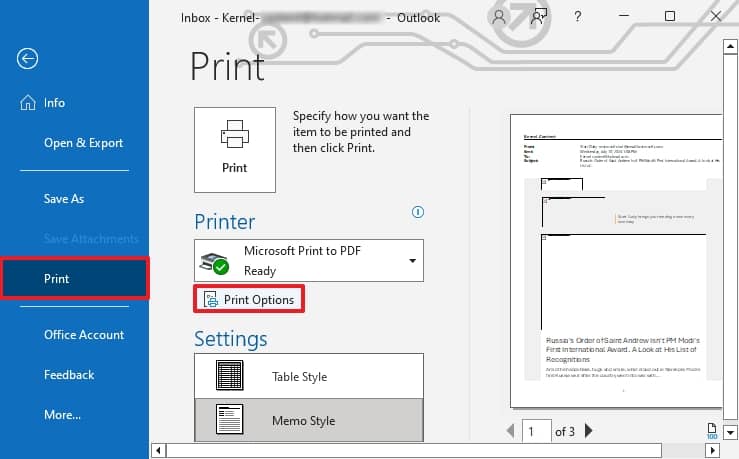Click the preview page number field
This screenshot has width=739, height=459.
pos(536,431)
